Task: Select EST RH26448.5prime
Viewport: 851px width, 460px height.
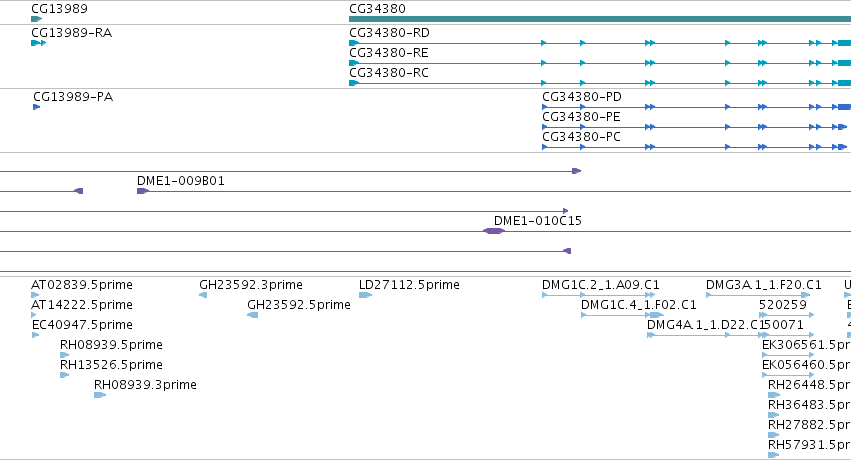Action: pos(809,385)
